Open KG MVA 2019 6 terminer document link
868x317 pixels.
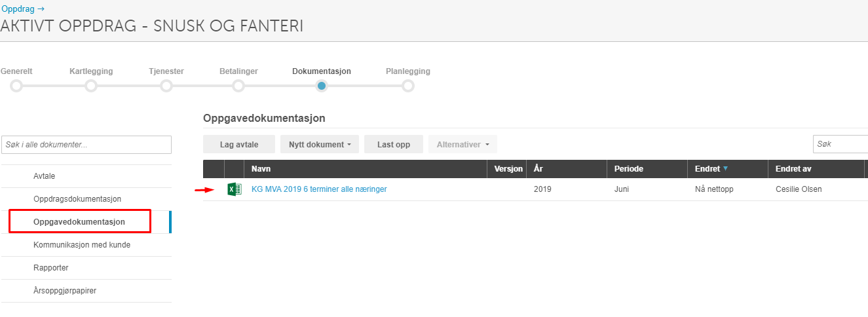pos(319,189)
